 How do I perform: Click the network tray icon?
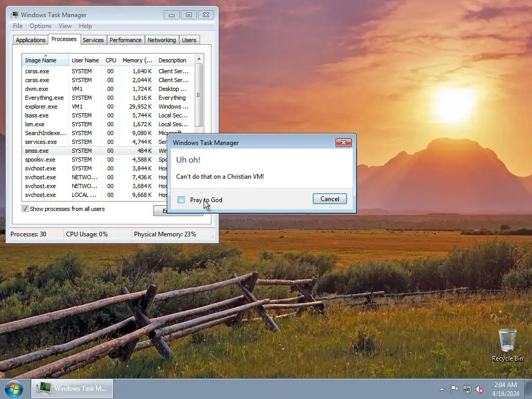click(x=467, y=389)
